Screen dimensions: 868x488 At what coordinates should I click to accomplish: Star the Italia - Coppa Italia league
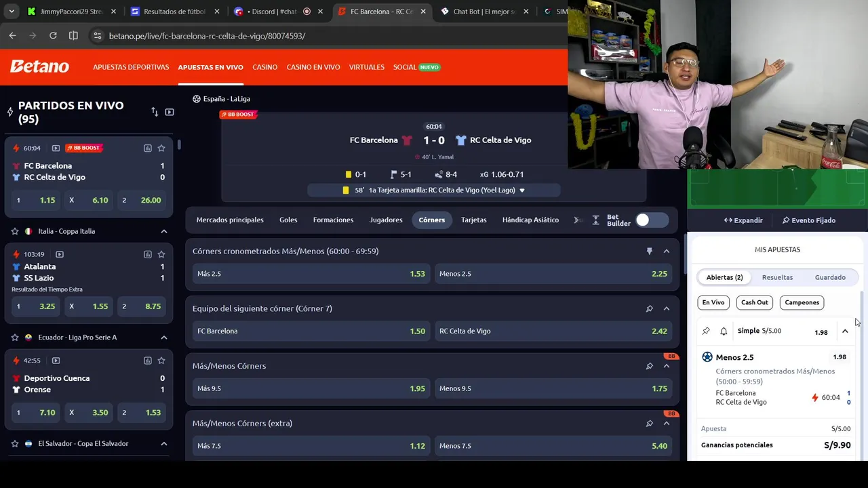pos(15,231)
